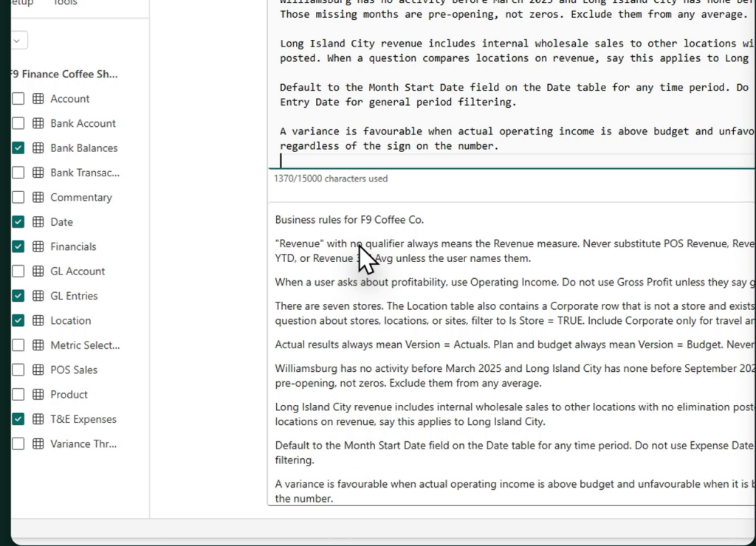Click the table icon beside Date
756x546 pixels.
coord(38,221)
